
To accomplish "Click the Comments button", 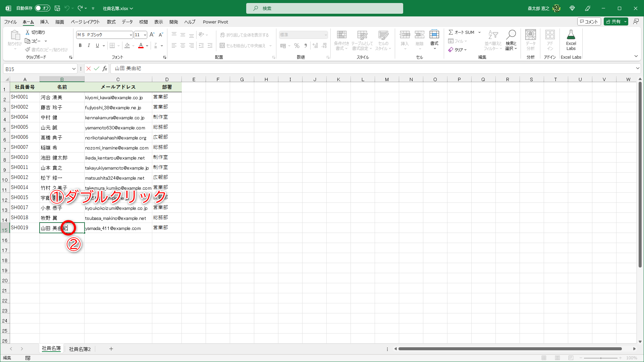I will pyautogui.click(x=589, y=21).
